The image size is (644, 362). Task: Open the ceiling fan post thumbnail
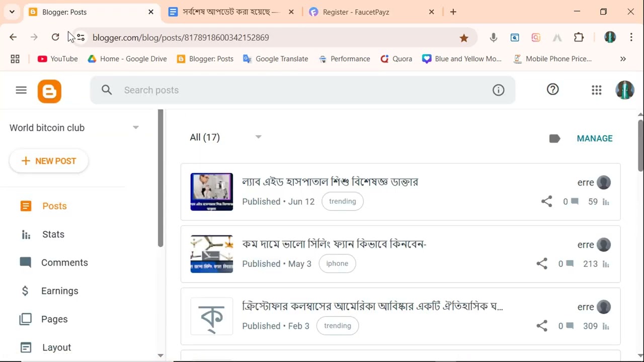click(211, 254)
